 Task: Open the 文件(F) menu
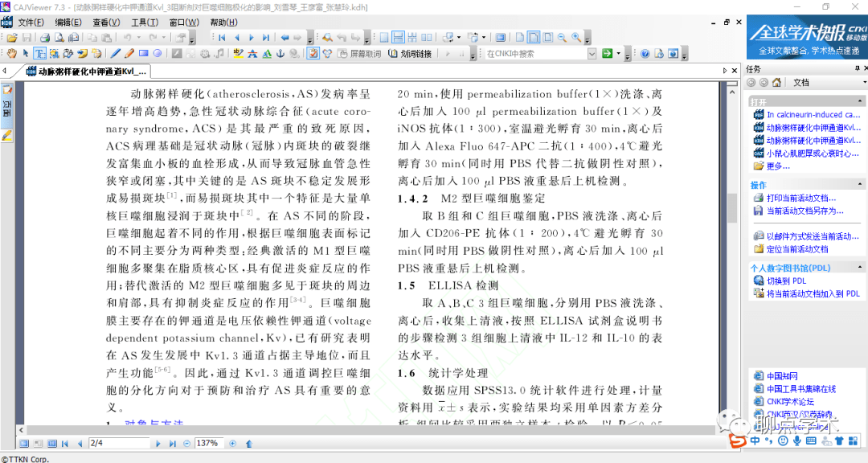[x=31, y=23]
